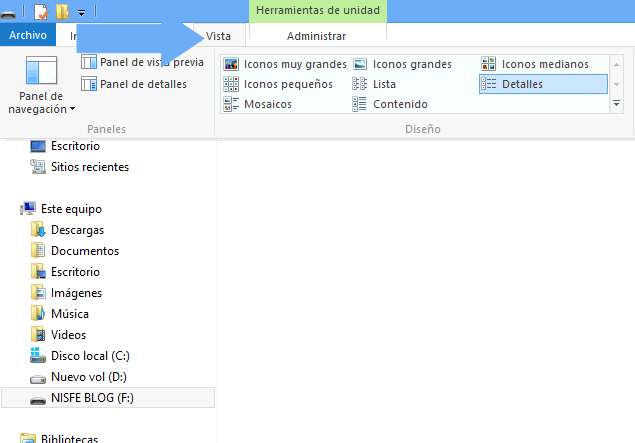Select Disco local (C:) drive
The height and width of the screenshot is (443, 635).
point(80,356)
